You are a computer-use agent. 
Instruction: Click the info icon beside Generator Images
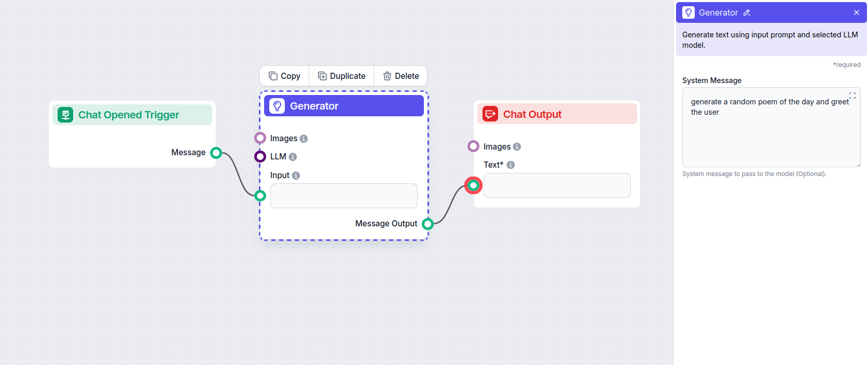point(304,139)
